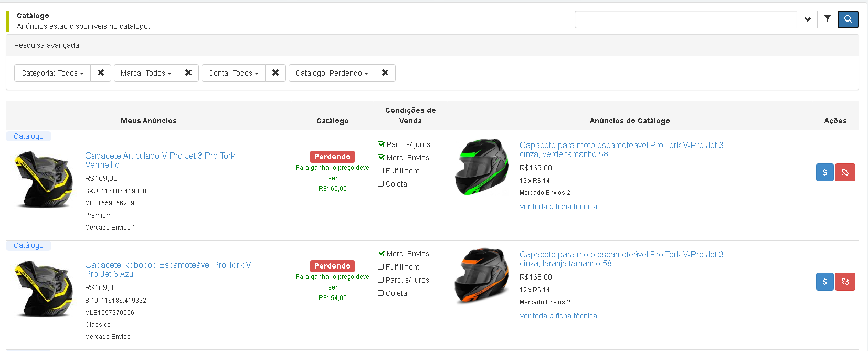Toggle Coleta checkbox in first row

click(x=381, y=184)
